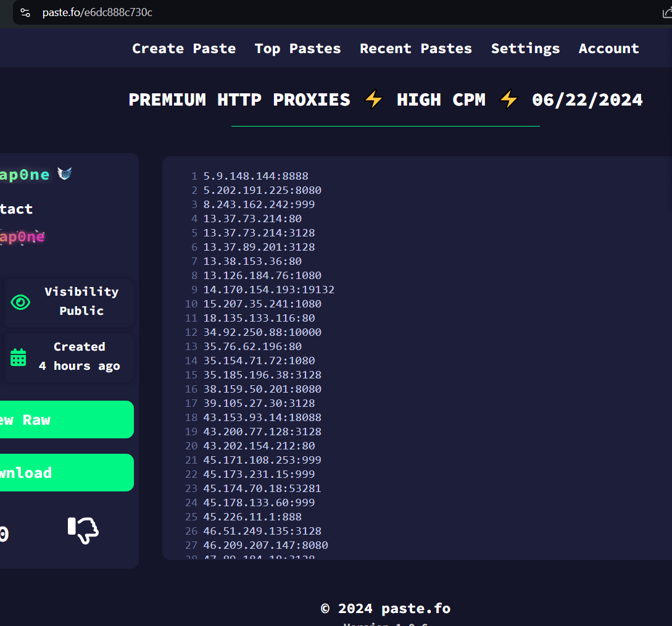Open Top Pastes in the navigation
Viewport: 672px width, 626px height.
(x=298, y=48)
